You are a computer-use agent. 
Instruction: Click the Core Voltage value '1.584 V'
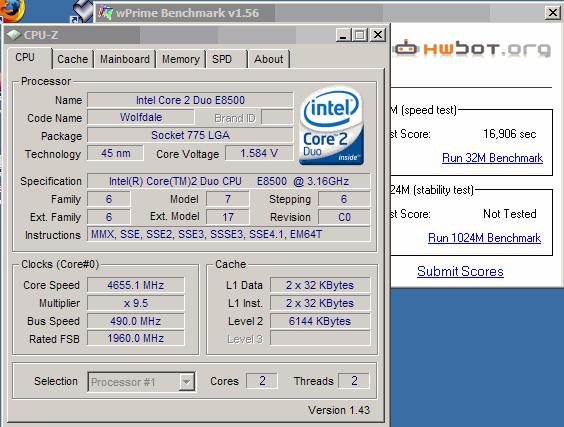[259, 153]
